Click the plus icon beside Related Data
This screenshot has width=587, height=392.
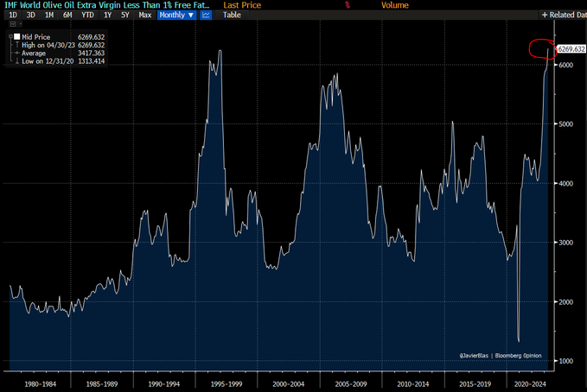tap(544, 16)
